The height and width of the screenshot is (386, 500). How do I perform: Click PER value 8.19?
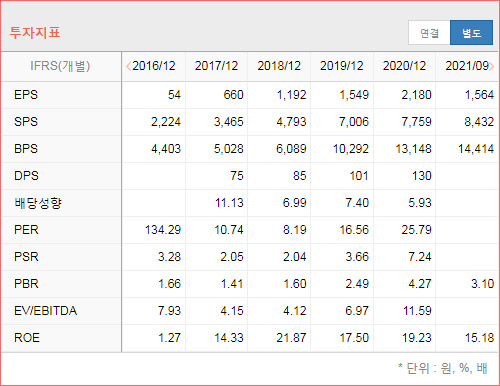(294, 230)
